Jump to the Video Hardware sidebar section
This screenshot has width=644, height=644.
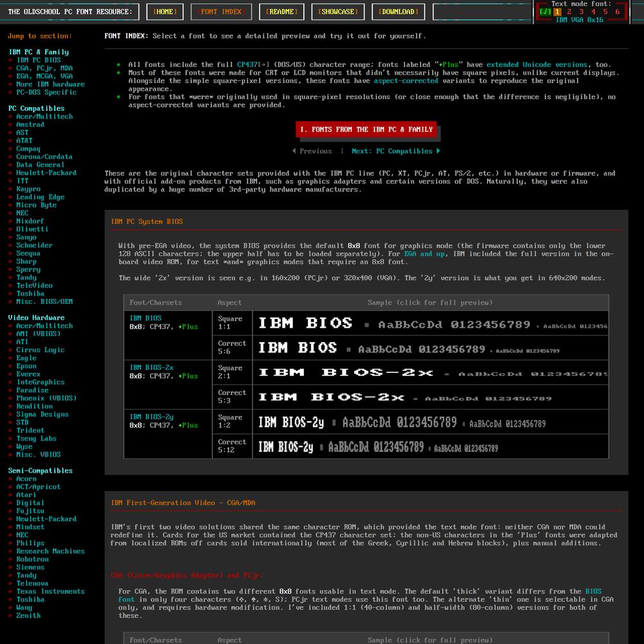click(37, 318)
